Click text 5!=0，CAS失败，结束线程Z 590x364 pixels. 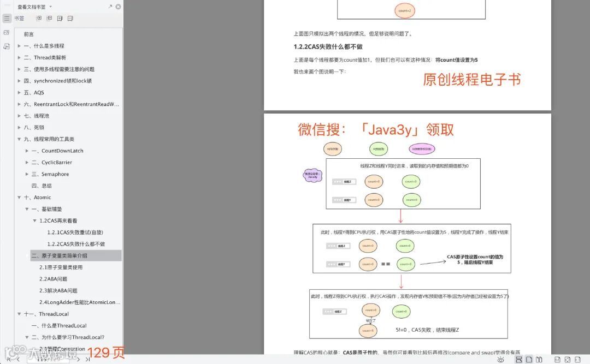[x=427, y=330]
